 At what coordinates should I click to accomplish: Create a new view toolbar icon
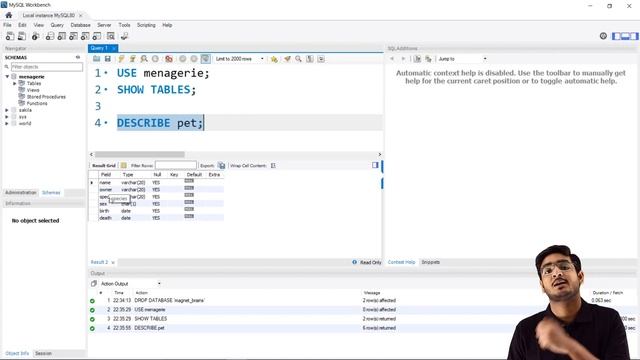click(73, 36)
